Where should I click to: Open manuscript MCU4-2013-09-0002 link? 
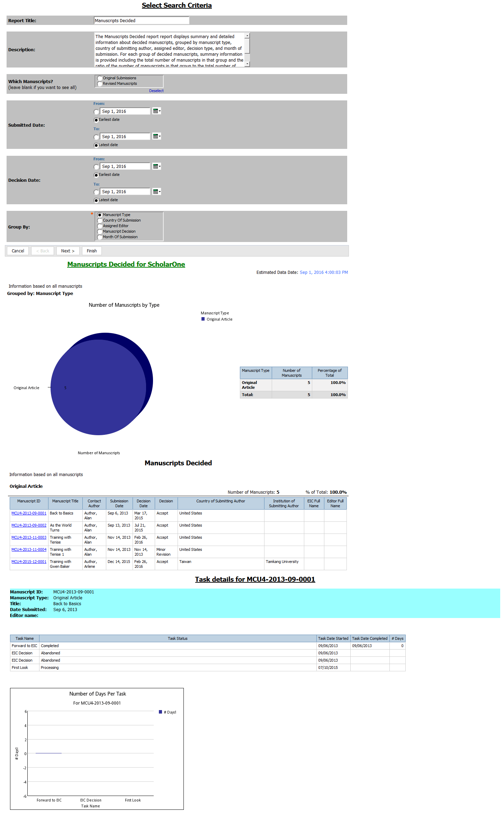[29, 525]
